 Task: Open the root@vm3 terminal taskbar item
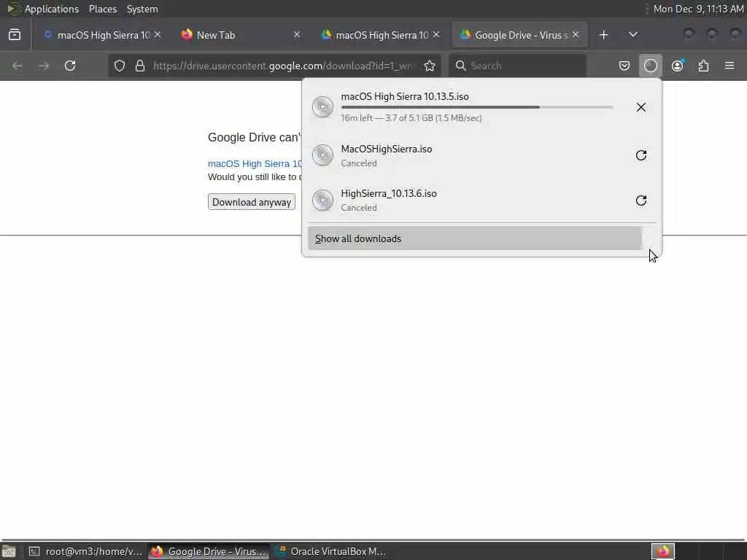point(86,551)
